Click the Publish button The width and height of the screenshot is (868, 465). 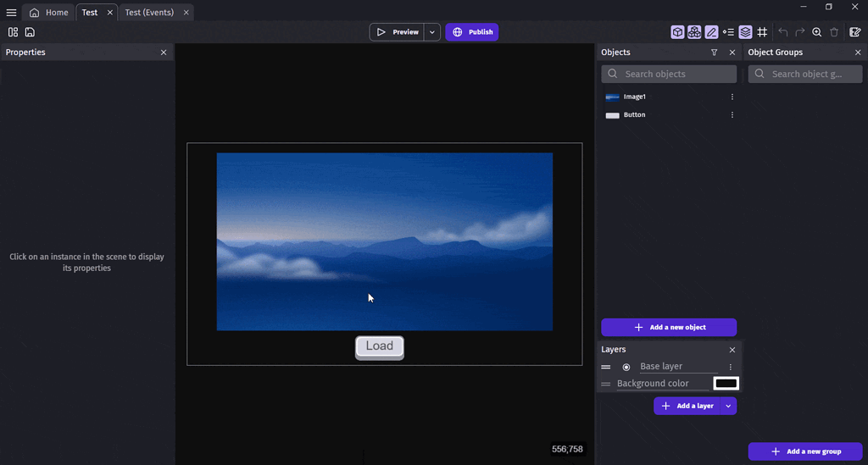click(472, 32)
